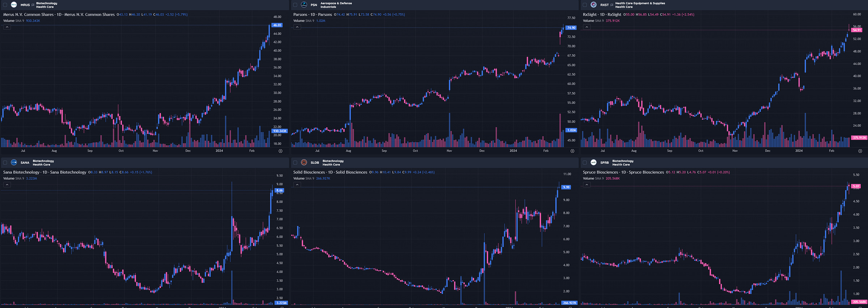868x308 pixels.
Task: Tick the checkbox next to RXST
Action: tap(585, 5)
